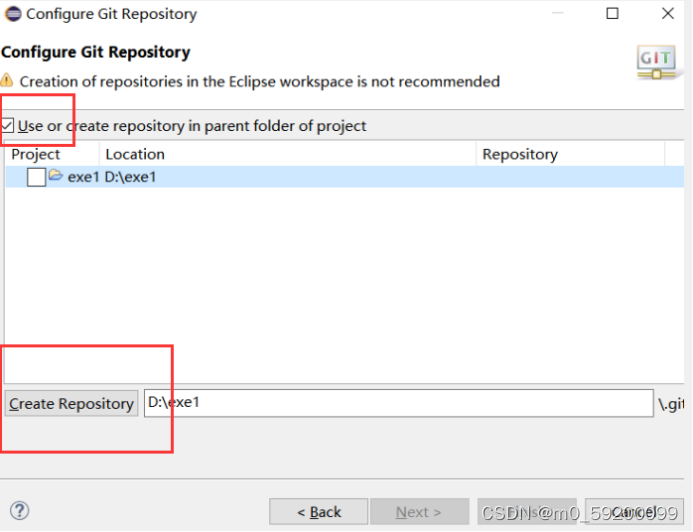
Task: Click the warning icon beside the workspace message
Action: (x=7, y=81)
